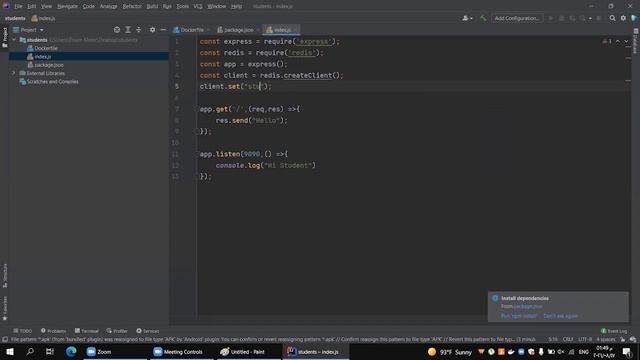Select opened file locator icon in Project panel
This screenshot has height=360, width=640.
117,30
